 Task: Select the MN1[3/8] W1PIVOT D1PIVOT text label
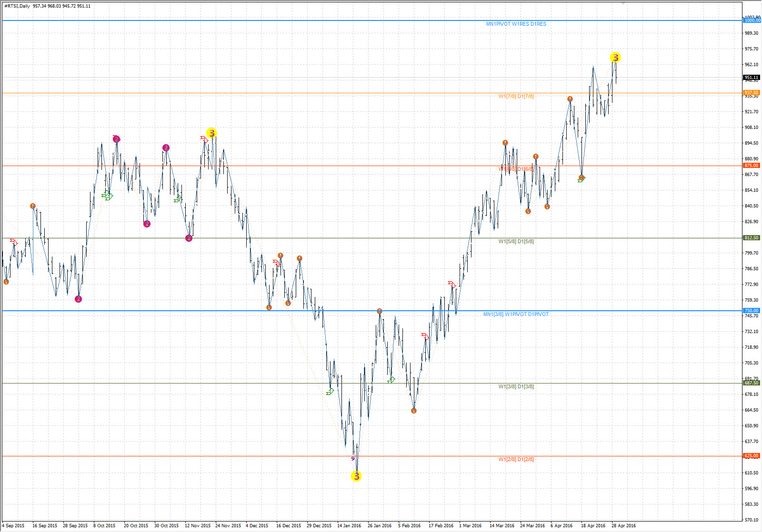point(516,314)
